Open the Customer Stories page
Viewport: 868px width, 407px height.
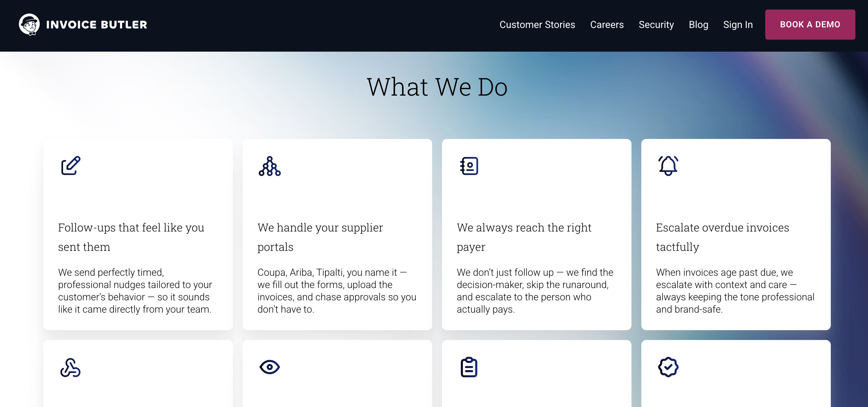coord(537,25)
